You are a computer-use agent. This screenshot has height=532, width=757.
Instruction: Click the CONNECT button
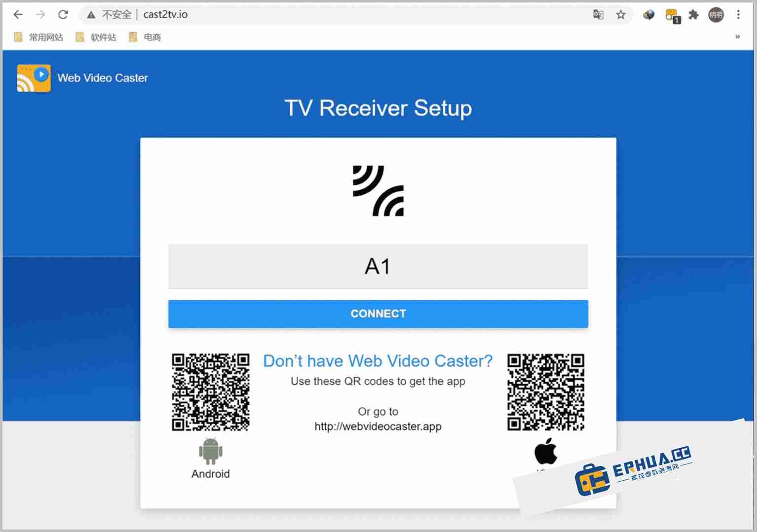click(x=378, y=314)
